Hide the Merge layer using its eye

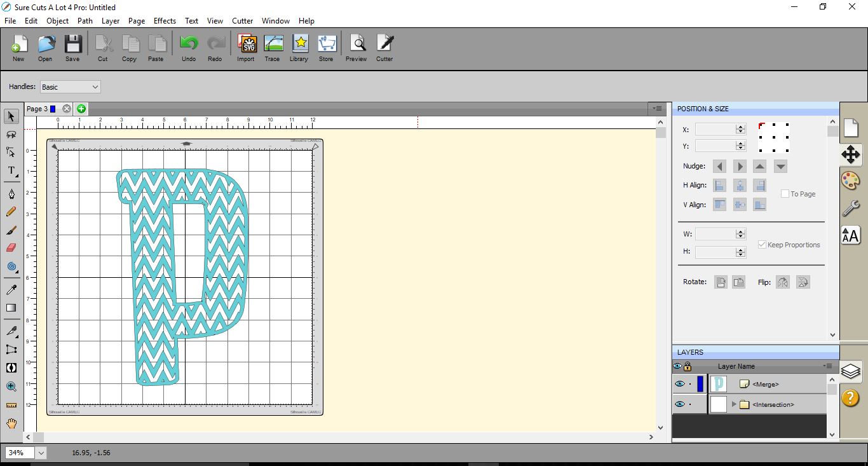tap(680, 384)
